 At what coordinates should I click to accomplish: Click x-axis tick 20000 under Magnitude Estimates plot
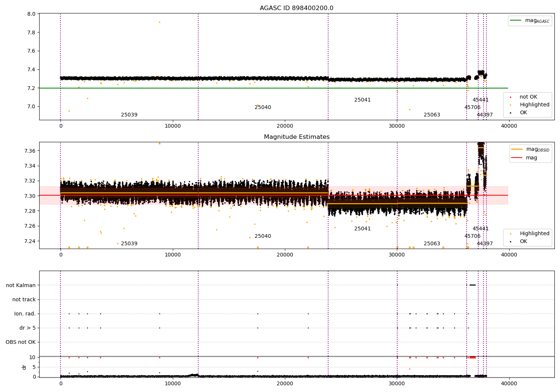point(285,255)
